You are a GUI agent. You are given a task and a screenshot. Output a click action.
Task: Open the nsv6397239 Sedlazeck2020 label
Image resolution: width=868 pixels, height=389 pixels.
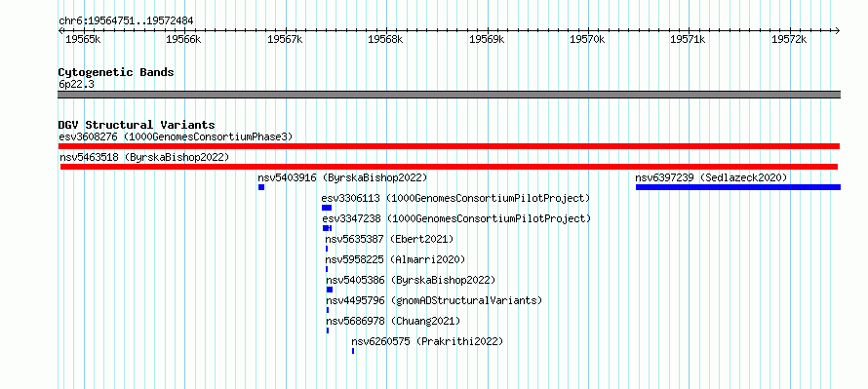point(711,177)
